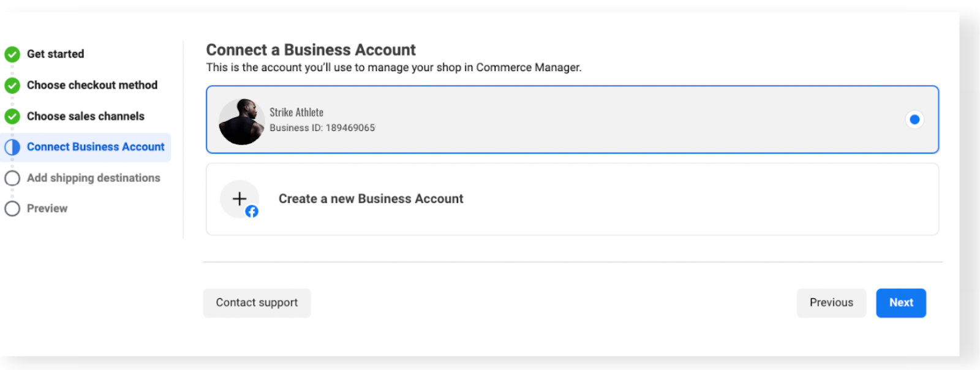Select Connect Business Account step label

(x=96, y=147)
